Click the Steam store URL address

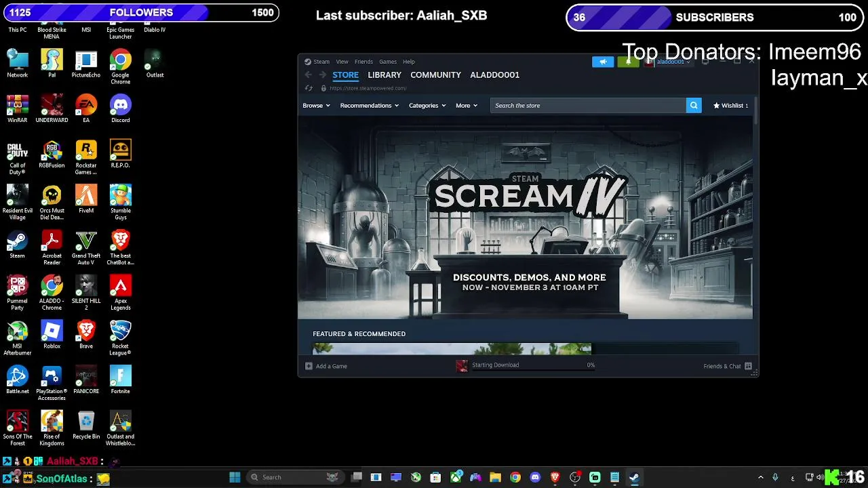(x=368, y=88)
